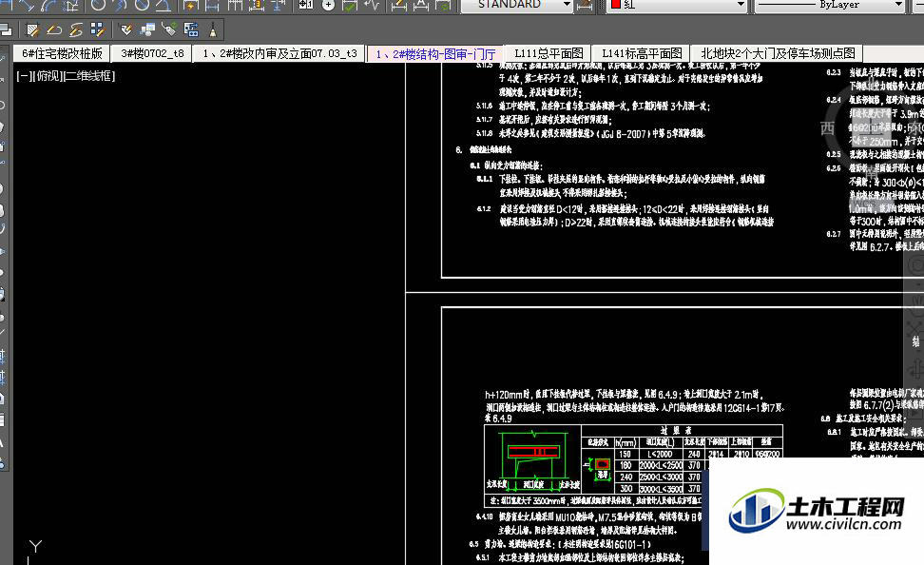The width and height of the screenshot is (924, 565).
Task: Select the Jogged radius dimension tool
Action: (x=120, y=6)
